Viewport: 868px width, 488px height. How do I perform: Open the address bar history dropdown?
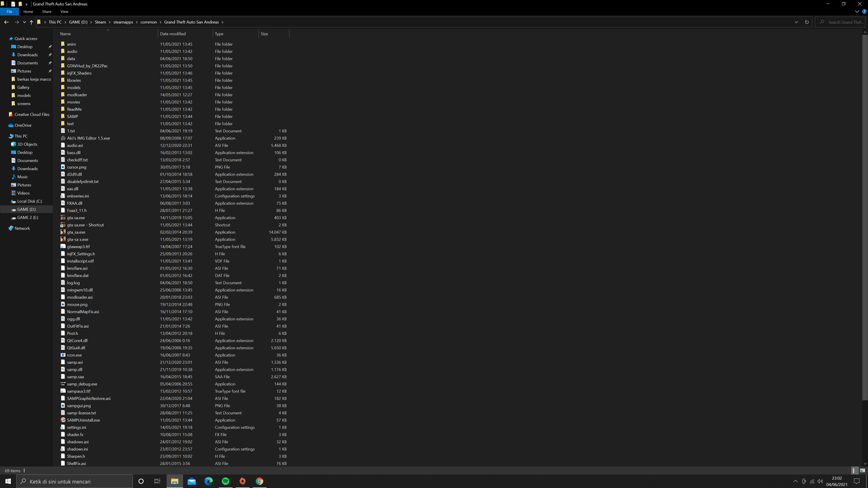click(796, 22)
